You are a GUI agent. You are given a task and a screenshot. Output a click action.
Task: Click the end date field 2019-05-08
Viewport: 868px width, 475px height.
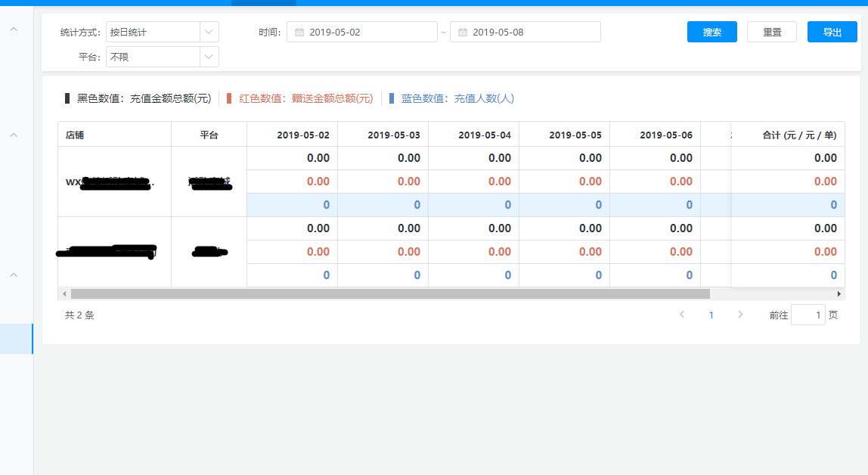(525, 32)
